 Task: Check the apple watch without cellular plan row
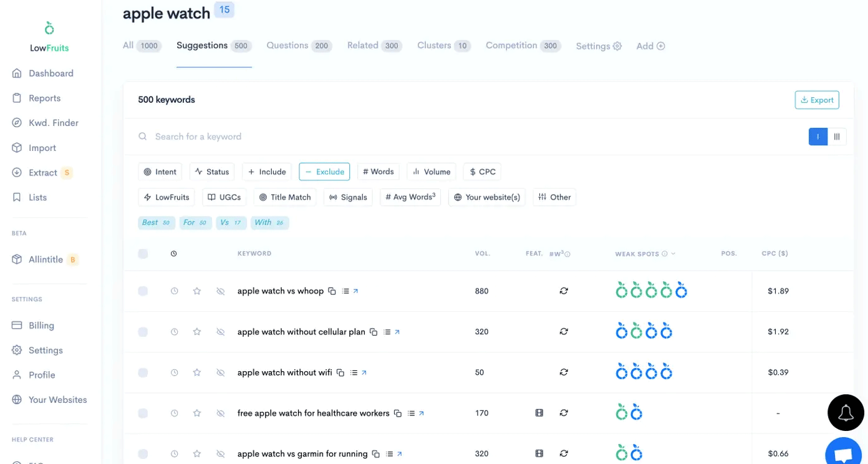pos(143,332)
